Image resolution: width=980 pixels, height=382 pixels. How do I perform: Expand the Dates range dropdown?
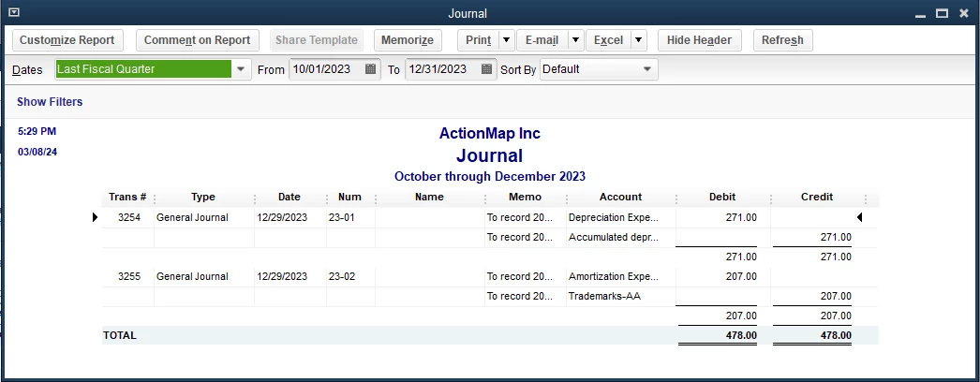(241, 69)
